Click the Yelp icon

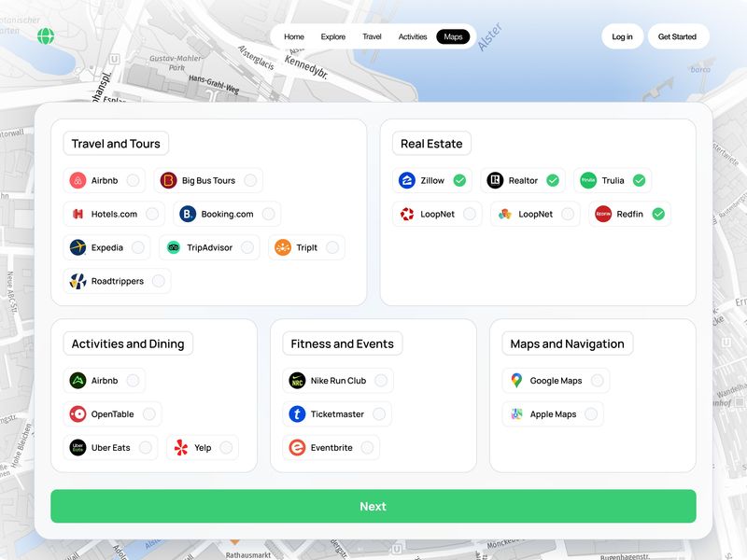181,448
